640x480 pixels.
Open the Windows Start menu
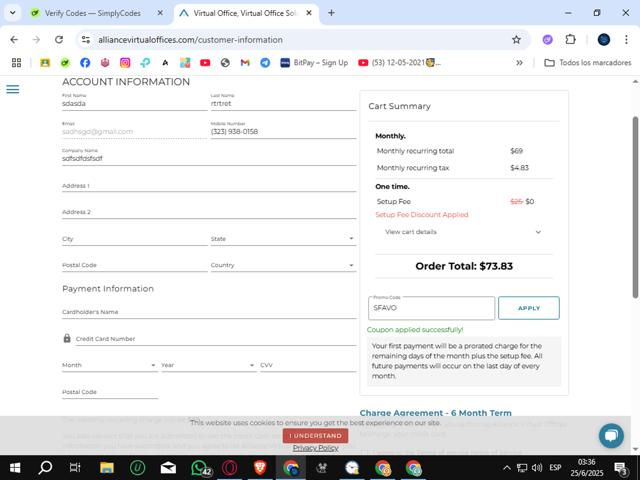15,468
